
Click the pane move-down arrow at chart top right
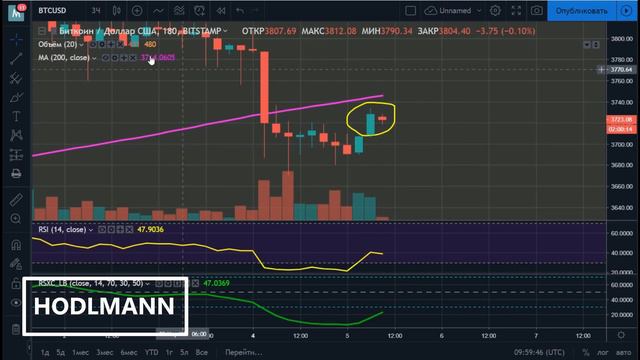(587, 44)
